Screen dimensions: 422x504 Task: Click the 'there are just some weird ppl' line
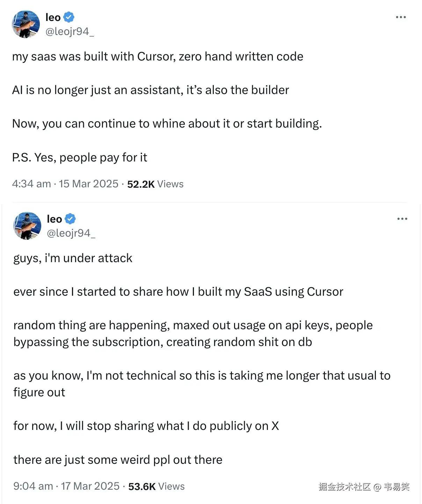[x=118, y=460]
